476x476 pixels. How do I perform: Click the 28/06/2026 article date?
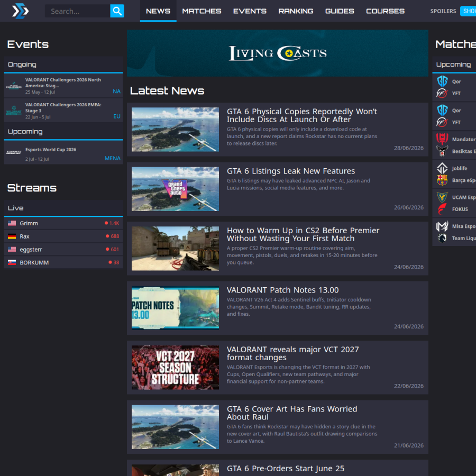(x=409, y=148)
